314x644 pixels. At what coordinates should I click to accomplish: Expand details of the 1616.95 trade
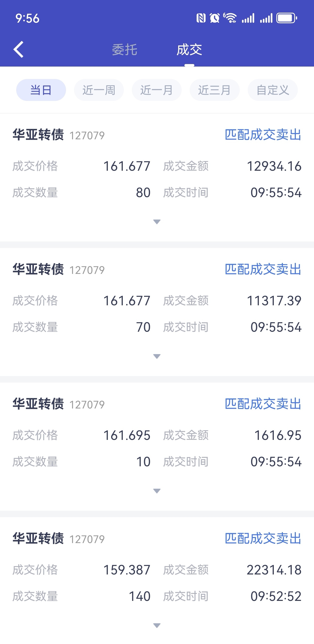coord(157,491)
